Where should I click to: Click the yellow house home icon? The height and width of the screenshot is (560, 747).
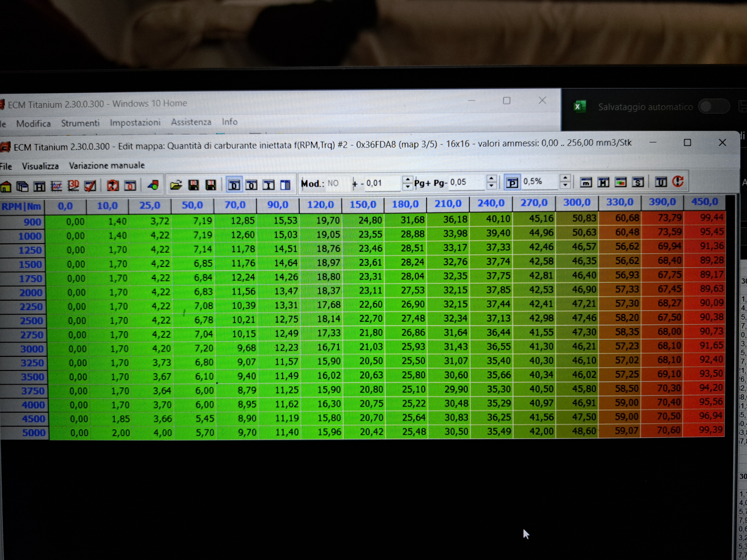coord(6,186)
